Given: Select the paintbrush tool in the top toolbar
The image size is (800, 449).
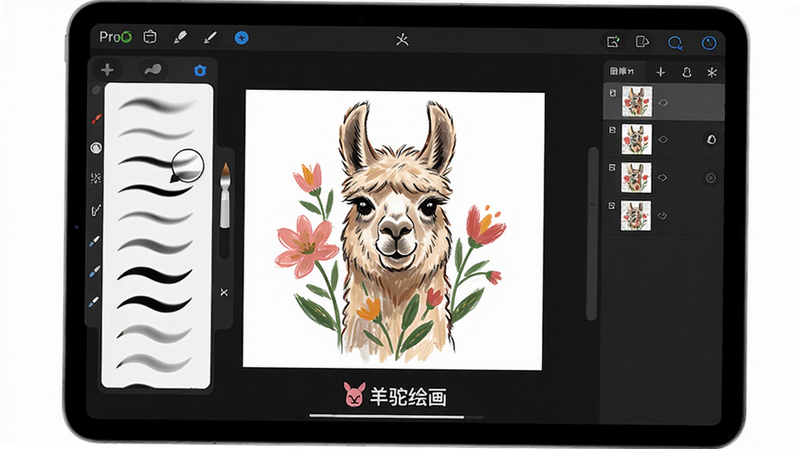Looking at the screenshot, I should coord(210,37).
